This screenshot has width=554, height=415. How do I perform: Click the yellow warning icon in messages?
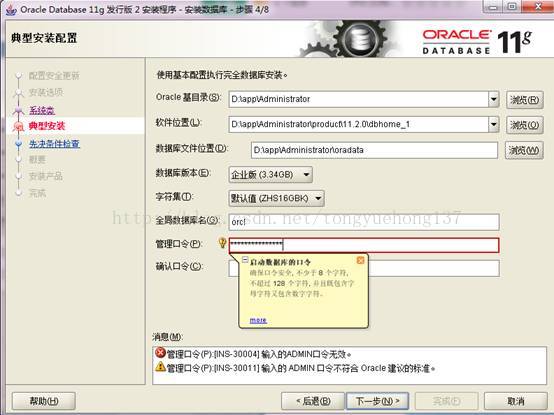160,367
